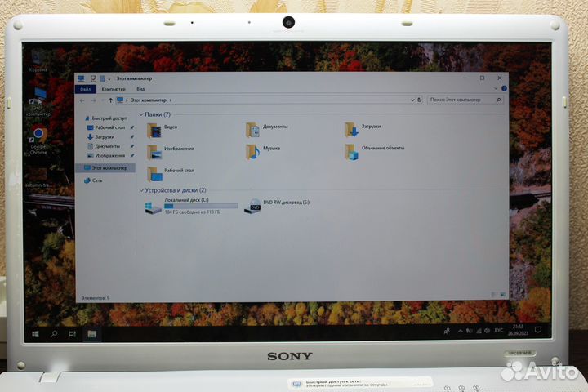Viewport: 588px width, 392px height.
Task: Open Task View on the taskbar
Action: 73,333
